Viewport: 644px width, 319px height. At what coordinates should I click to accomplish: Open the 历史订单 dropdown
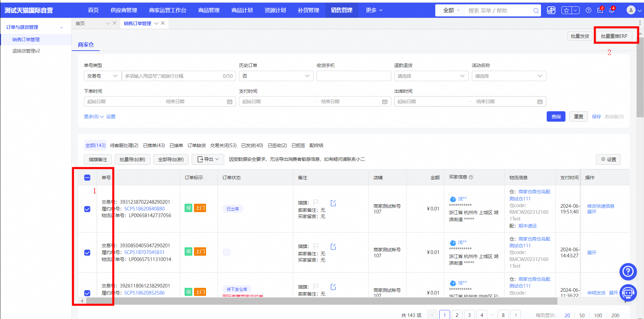[276, 76]
